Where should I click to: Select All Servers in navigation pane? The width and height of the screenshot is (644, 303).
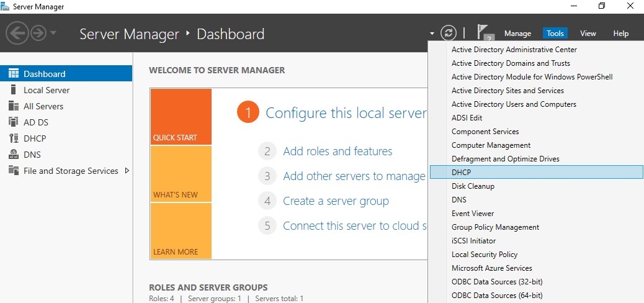(43, 106)
